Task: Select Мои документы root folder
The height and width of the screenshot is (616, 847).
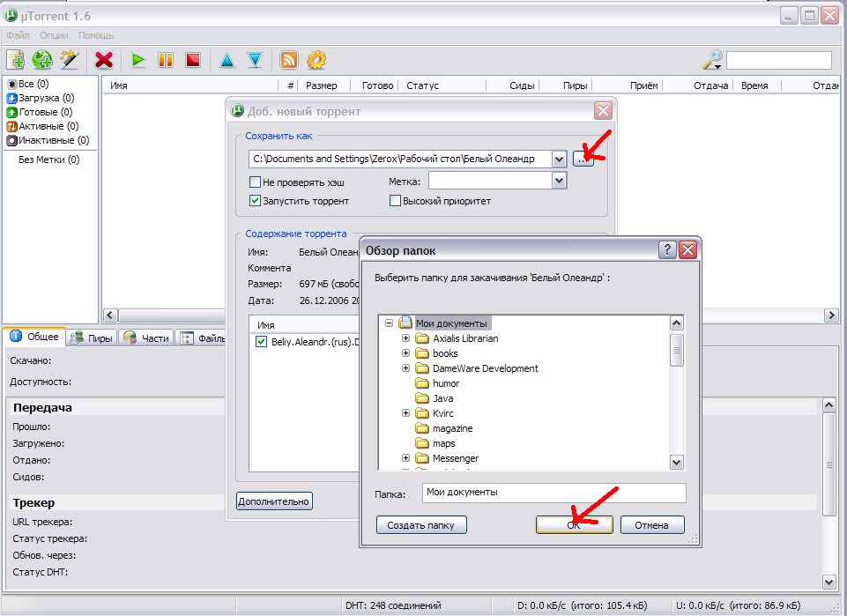Action: click(x=451, y=323)
